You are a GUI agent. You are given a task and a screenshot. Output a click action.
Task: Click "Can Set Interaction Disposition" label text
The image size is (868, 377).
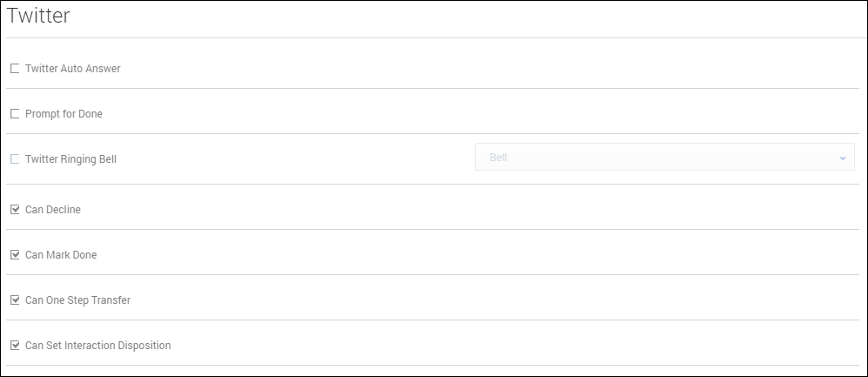97,346
